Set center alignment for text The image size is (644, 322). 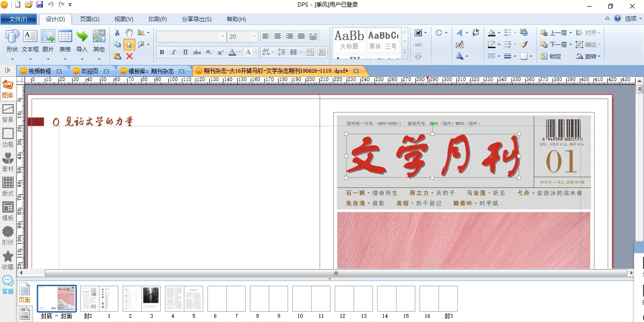(278, 36)
